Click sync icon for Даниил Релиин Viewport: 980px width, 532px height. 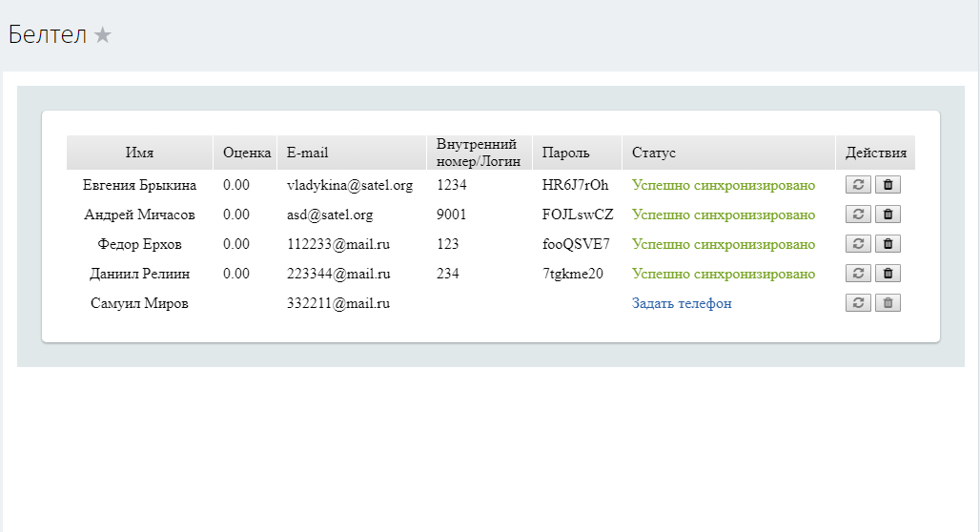click(858, 274)
